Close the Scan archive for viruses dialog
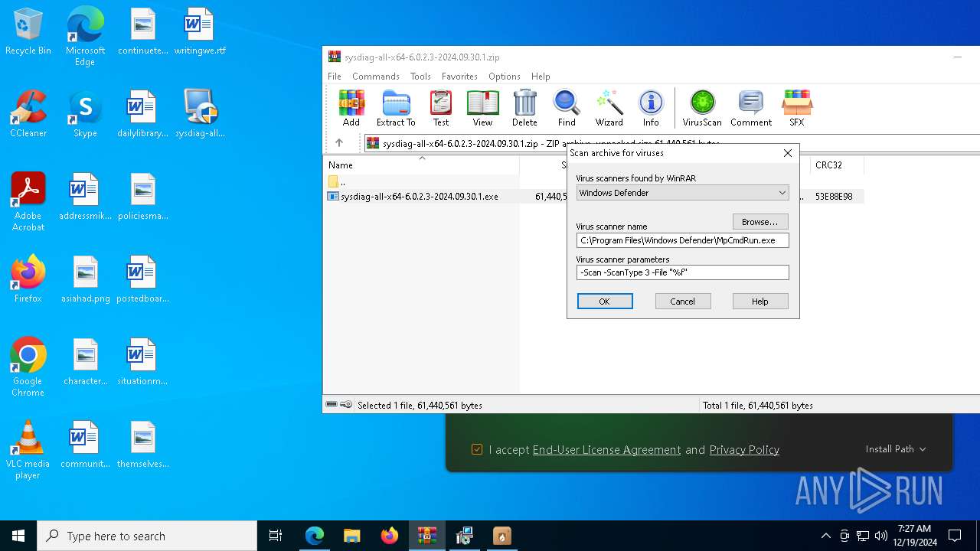The height and width of the screenshot is (551, 980). click(x=788, y=153)
